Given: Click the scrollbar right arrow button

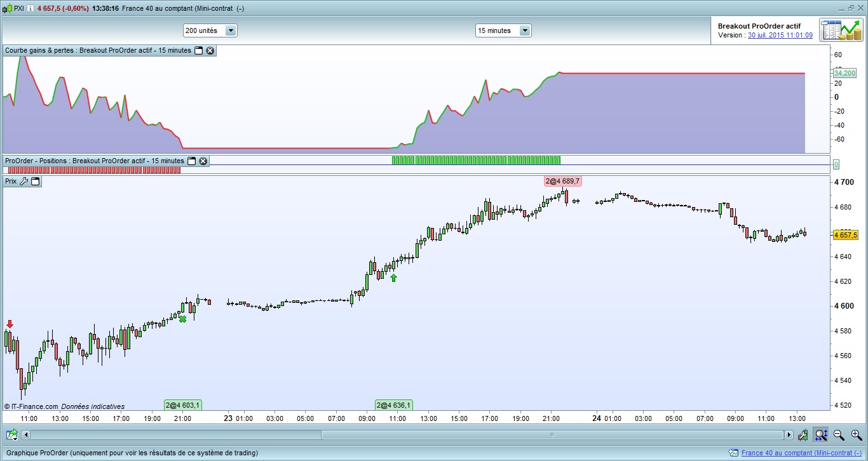Looking at the screenshot, I should point(789,435).
